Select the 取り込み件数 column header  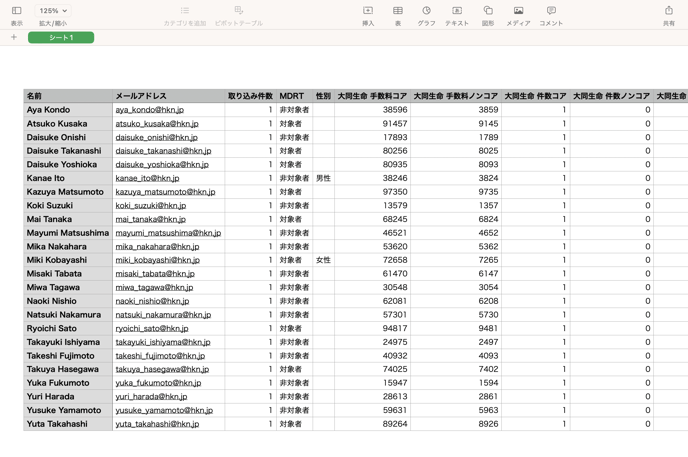(x=251, y=96)
